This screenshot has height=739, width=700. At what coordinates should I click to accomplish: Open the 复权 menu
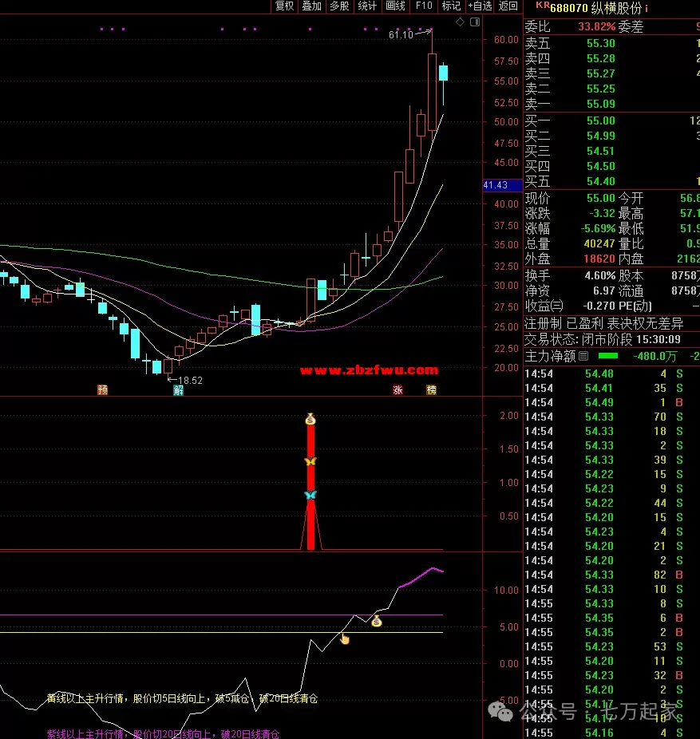point(284,6)
